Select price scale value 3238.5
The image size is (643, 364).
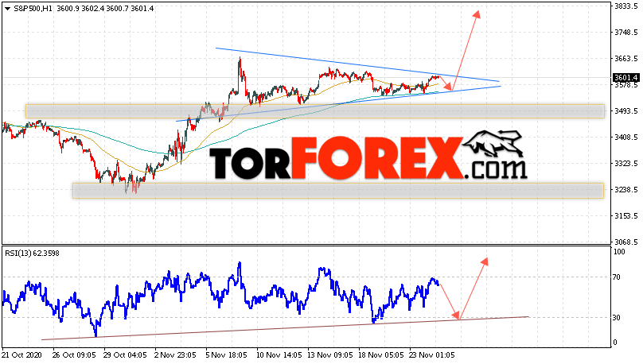626,190
